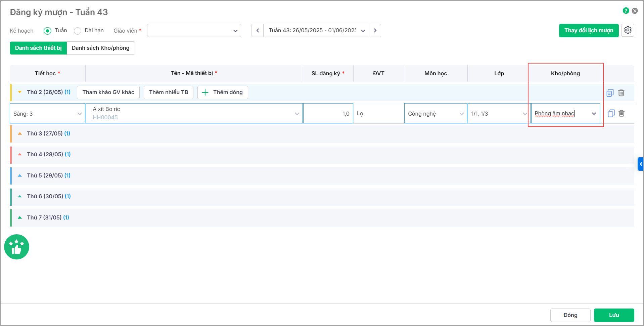Viewport: 644px width, 326px height.
Task: Go to the previous week arrow
Action: (x=258, y=31)
